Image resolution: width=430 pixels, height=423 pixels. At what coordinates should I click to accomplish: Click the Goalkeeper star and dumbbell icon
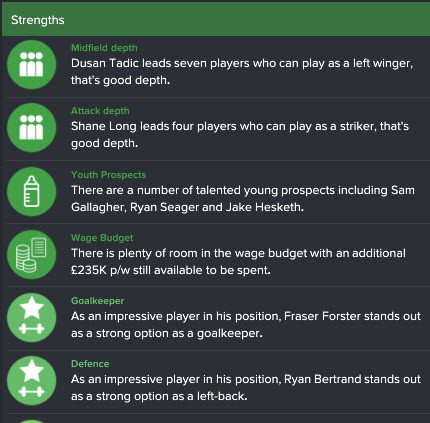click(32, 317)
